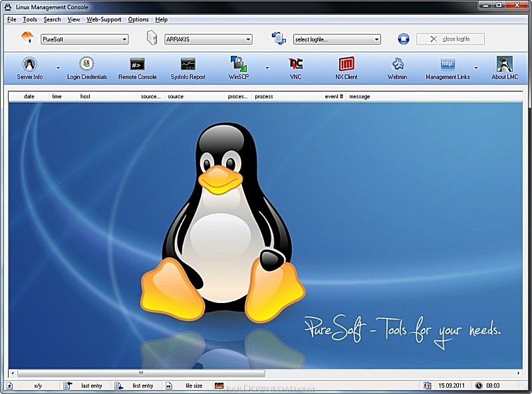532x394 pixels.
Task: Open About LMC
Action: (x=505, y=68)
